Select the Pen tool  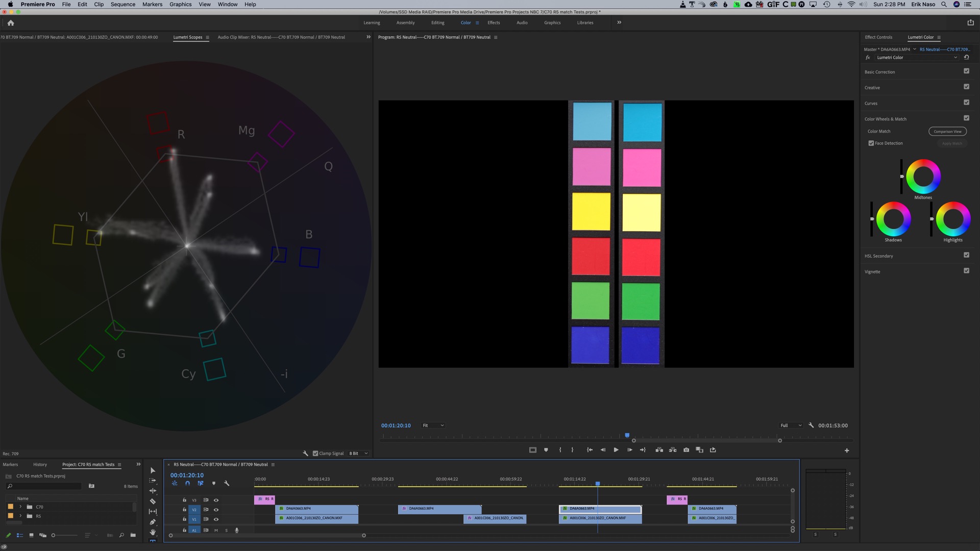(153, 522)
